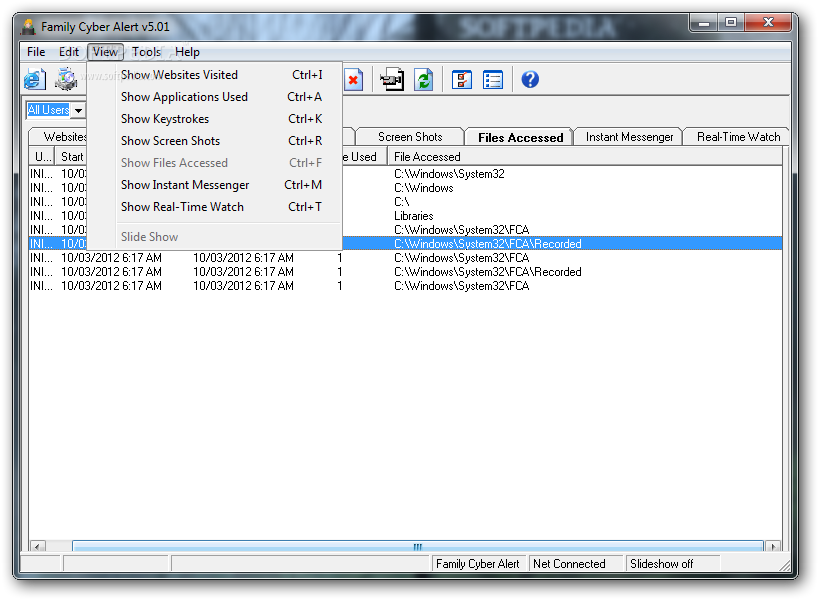
Task: Sort by the File Accessed column header
Action: tap(584, 157)
